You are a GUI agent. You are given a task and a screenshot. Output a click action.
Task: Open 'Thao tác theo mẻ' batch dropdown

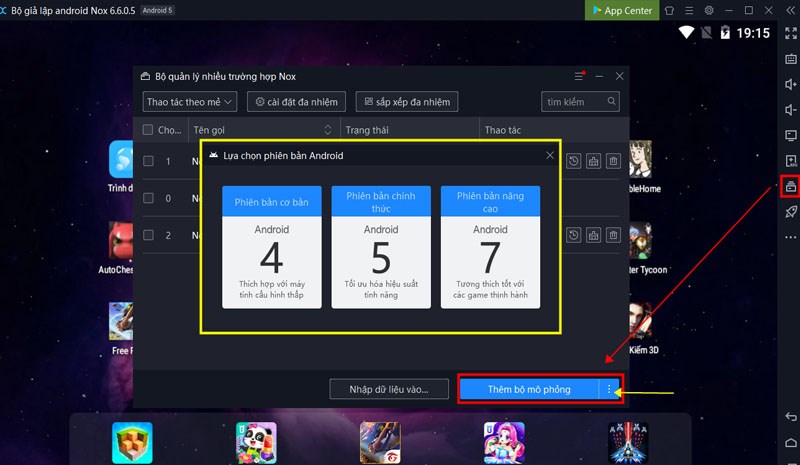(x=189, y=102)
